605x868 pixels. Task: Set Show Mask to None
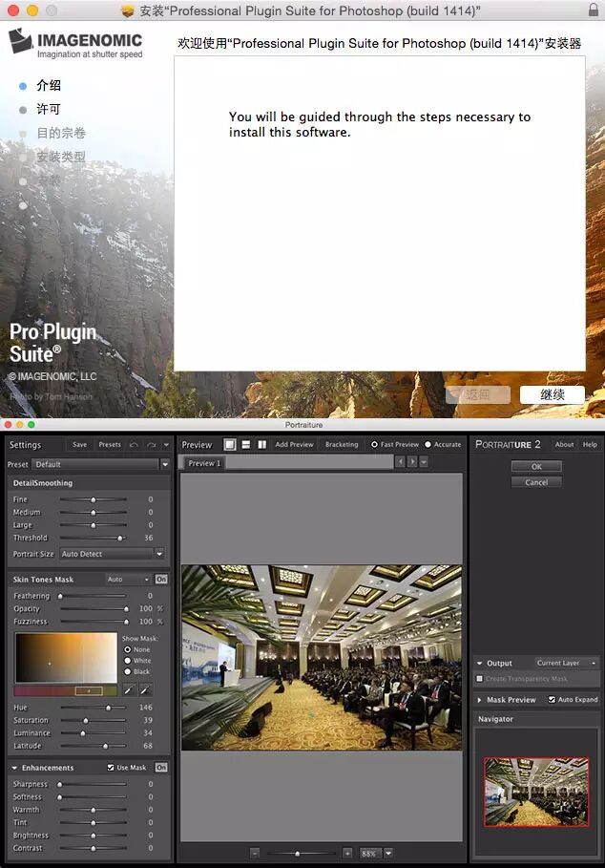pyautogui.click(x=128, y=649)
